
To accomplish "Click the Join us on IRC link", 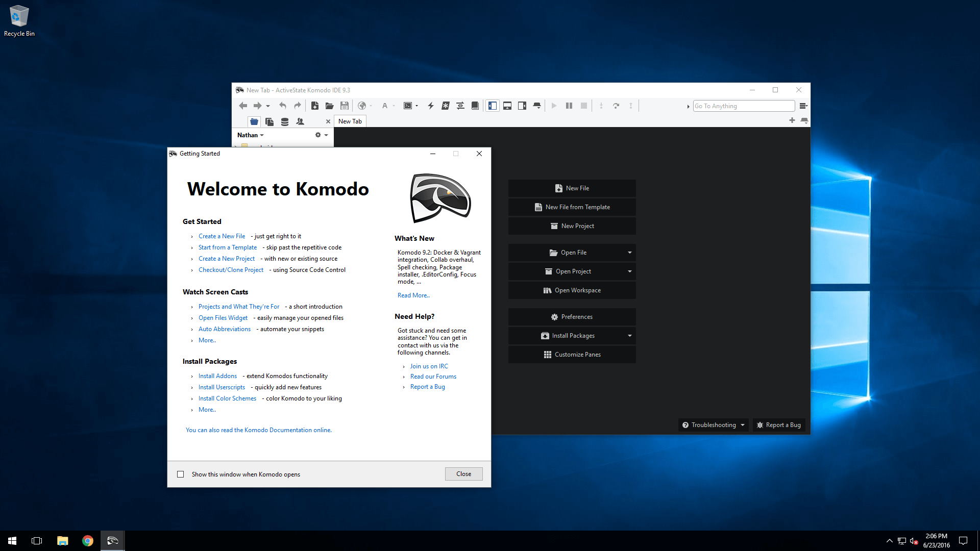I will pyautogui.click(x=429, y=366).
